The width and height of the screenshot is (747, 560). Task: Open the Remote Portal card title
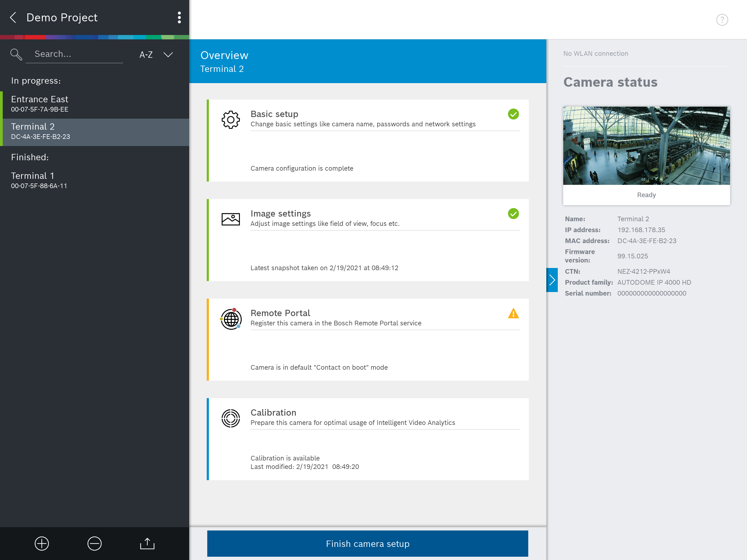(280, 313)
